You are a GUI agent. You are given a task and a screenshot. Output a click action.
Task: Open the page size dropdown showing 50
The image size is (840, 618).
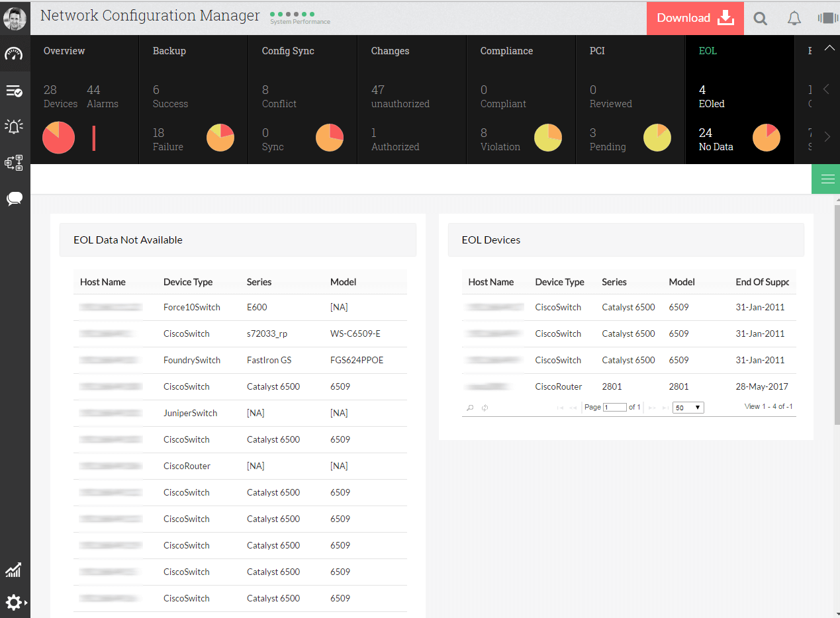[688, 407]
